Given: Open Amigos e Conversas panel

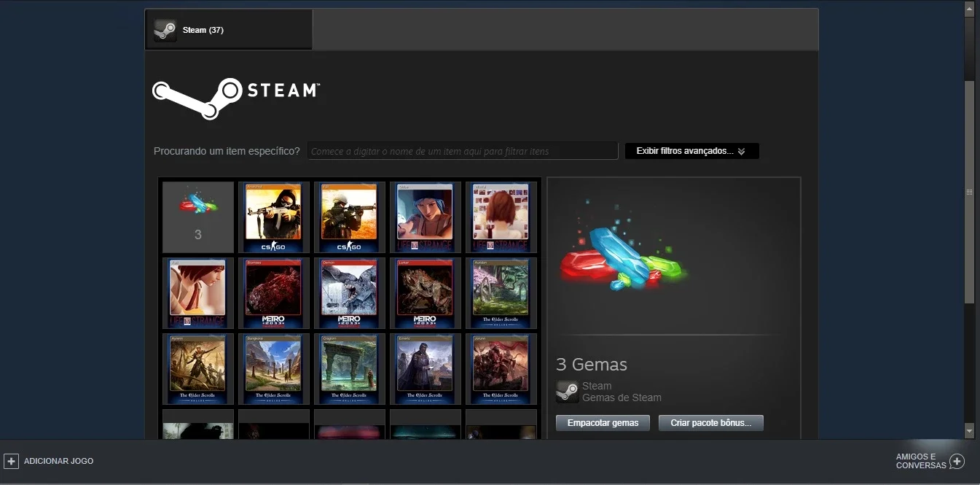Looking at the screenshot, I should 930,461.
